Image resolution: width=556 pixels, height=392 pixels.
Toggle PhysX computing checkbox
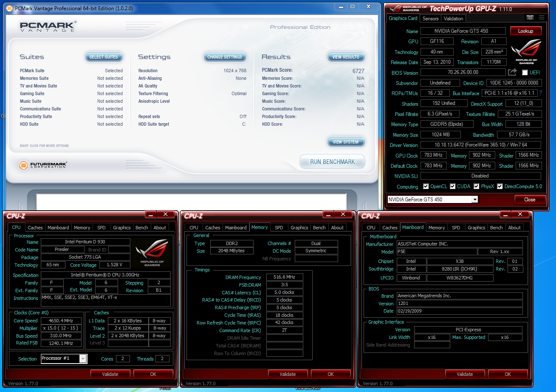pos(477,186)
